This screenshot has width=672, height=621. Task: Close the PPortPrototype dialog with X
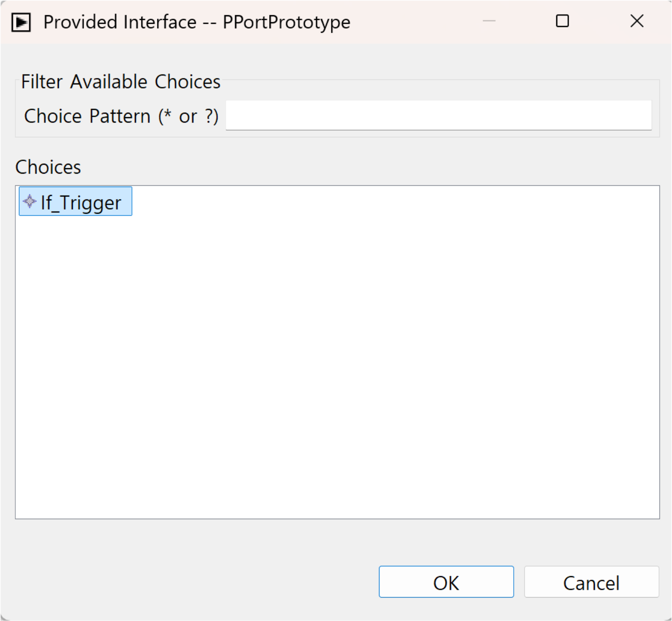pyautogui.click(x=637, y=21)
